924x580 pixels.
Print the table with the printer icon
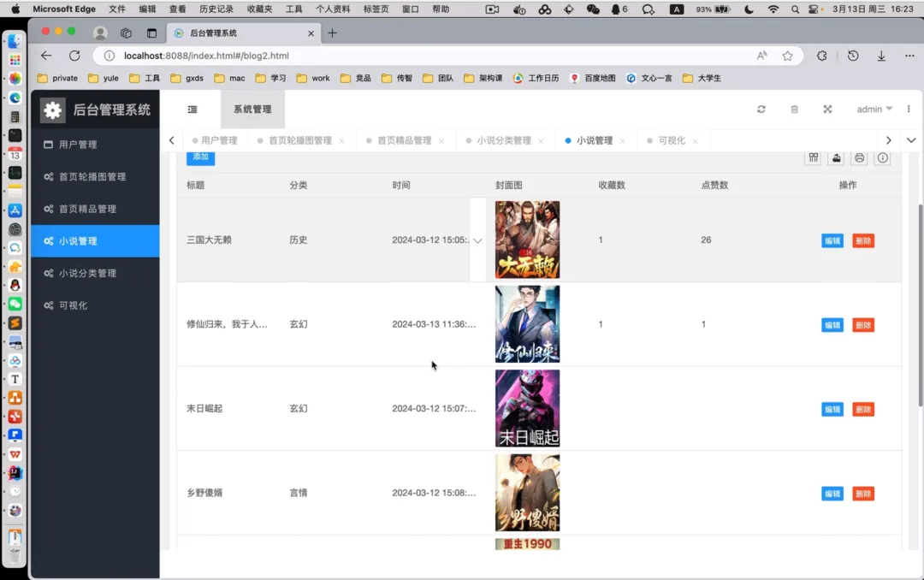coord(859,157)
